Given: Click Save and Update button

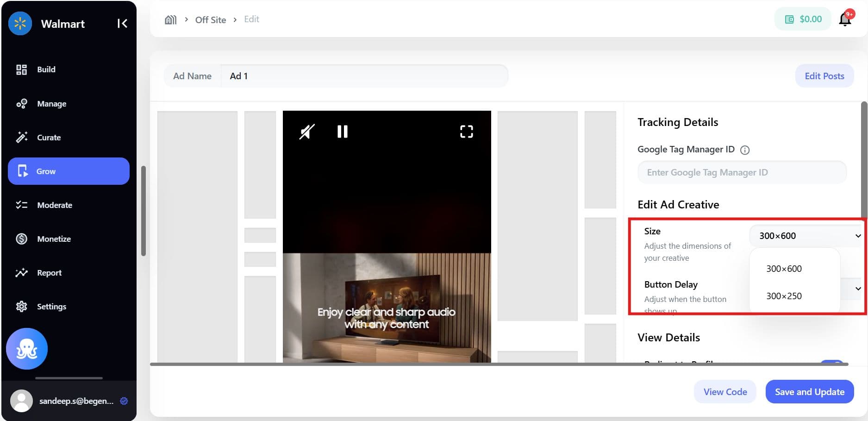Looking at the screenshot, I should 810,392.
